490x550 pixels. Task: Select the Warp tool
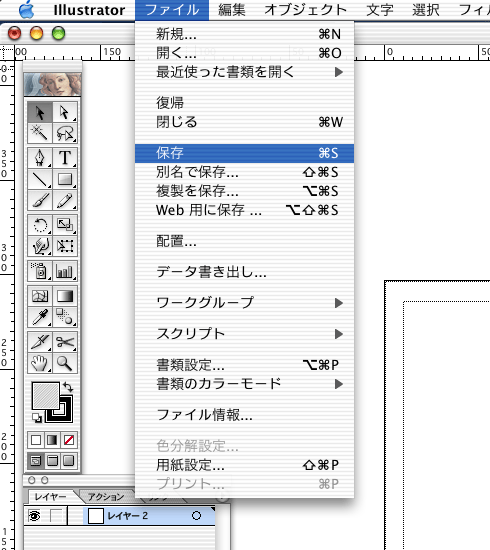pos(40,246)
